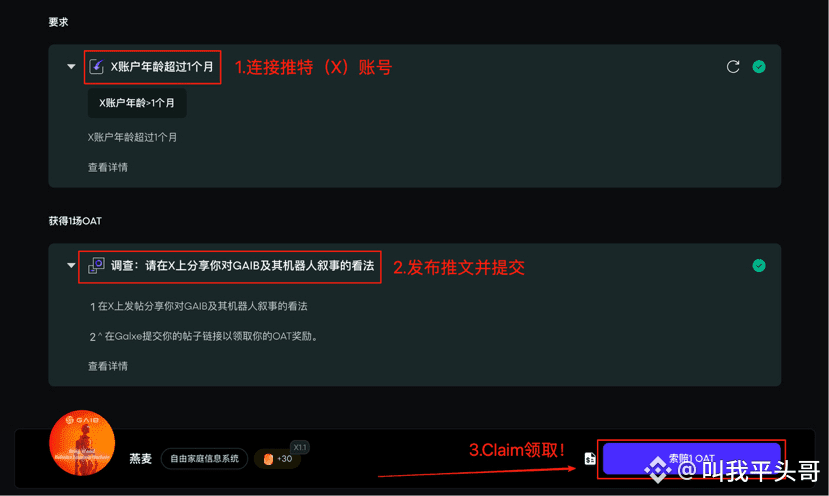This screenshot has width=829, height=496.
Task: Click the X1.1 multiplier badge
Action: click(300, 447)
